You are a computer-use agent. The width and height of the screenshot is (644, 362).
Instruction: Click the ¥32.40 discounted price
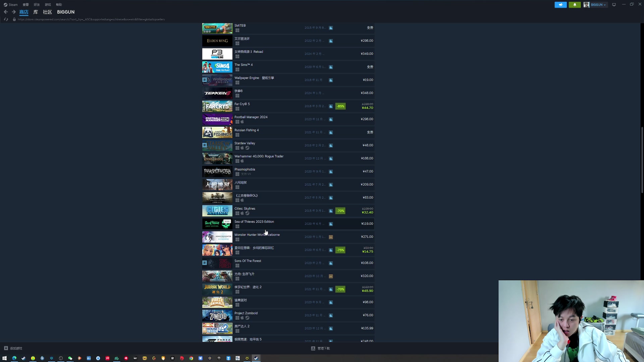click(367, 213)
